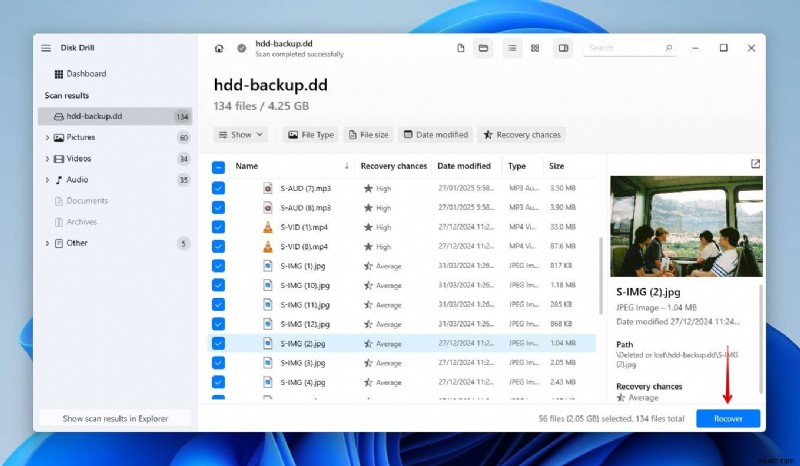Select the list view layout icon
The width and height of the screenshot is (800, 466).
click(512, 48)
